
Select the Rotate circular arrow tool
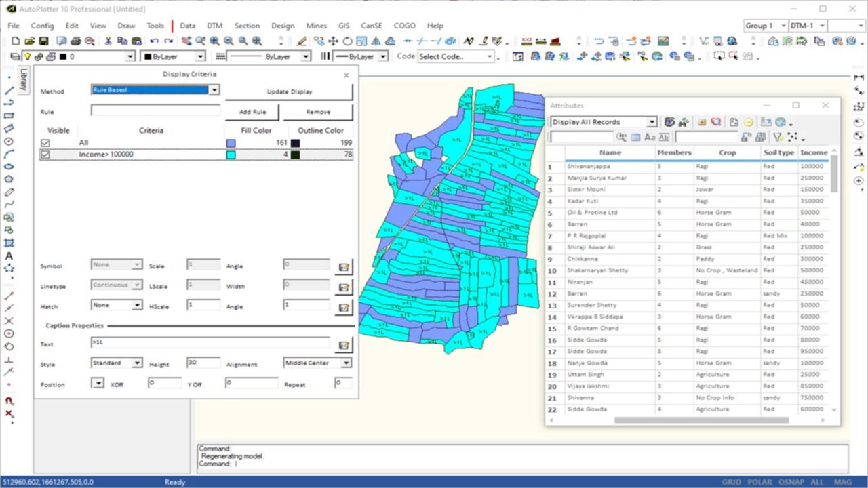(347, 41)
